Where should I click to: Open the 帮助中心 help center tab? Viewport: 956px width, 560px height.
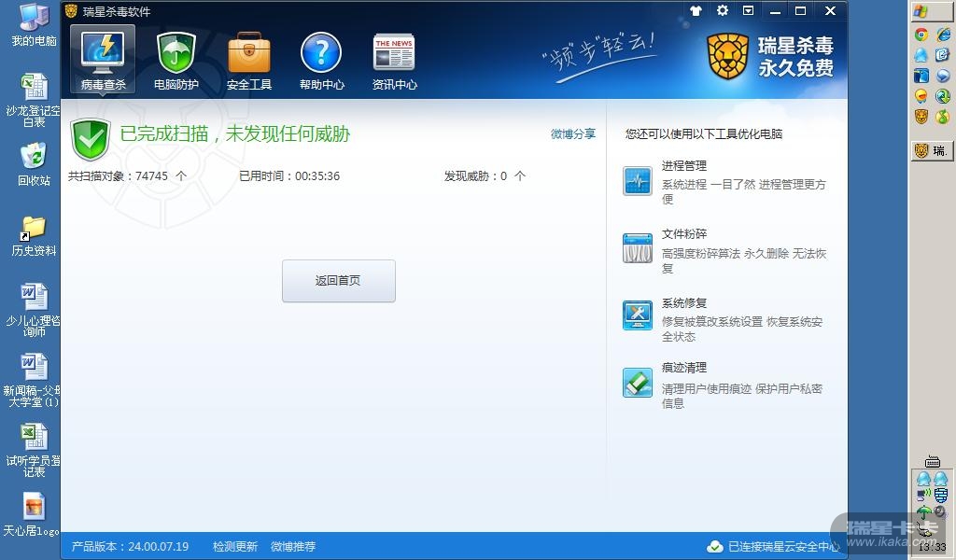tap(321, 61)
